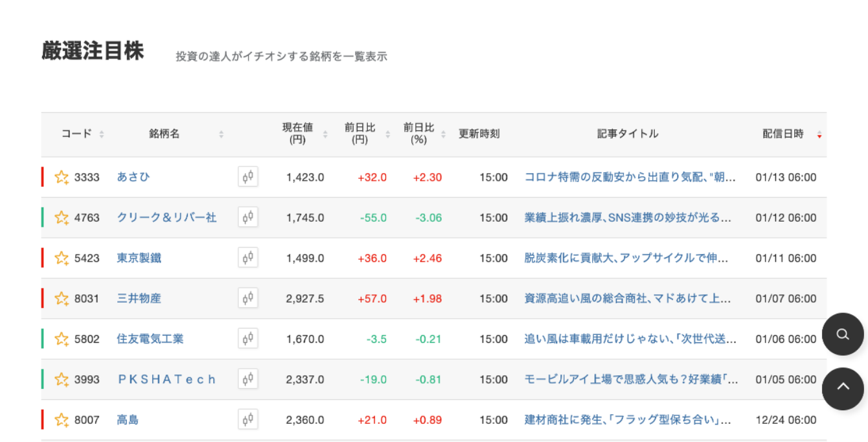Show candlestick chart for 東京製鐵
Screen dimensions: 868x442
coord(247,258)
